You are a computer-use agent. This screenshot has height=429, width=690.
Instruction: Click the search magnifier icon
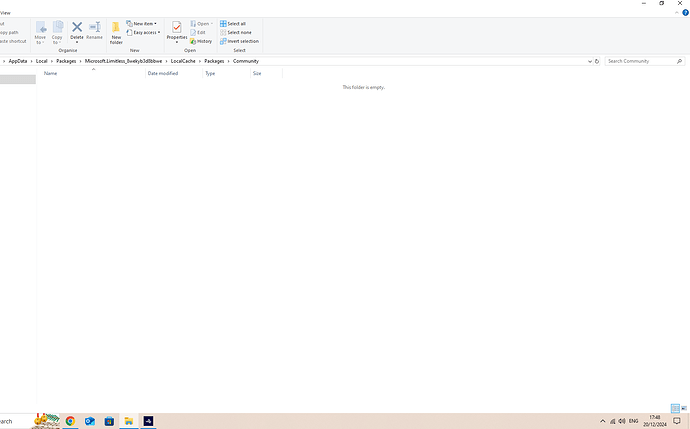point(679,61)
